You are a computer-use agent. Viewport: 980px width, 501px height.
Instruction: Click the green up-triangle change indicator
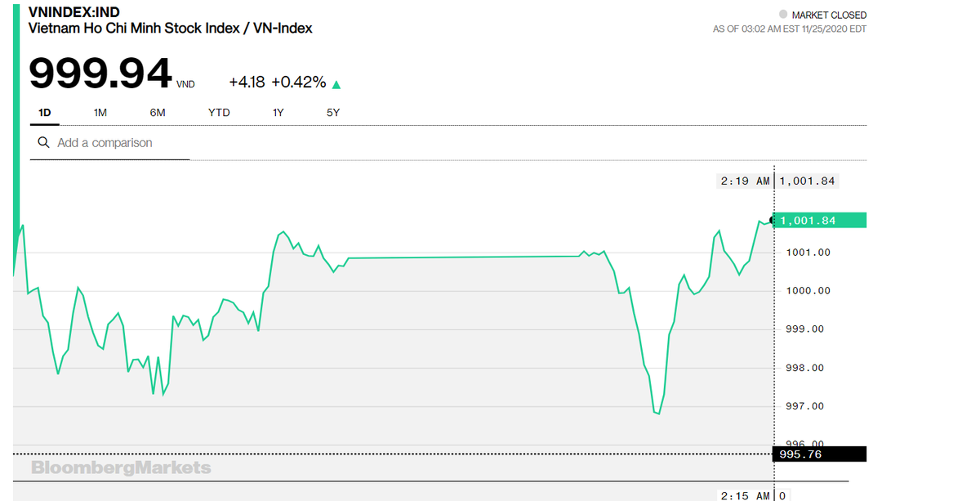click(336, 84)
